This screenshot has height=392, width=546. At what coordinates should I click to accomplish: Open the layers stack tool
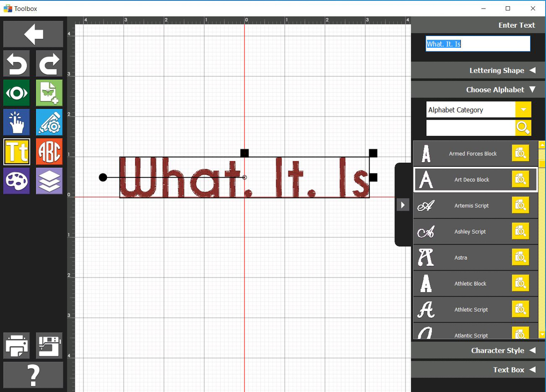click(49, 181)
